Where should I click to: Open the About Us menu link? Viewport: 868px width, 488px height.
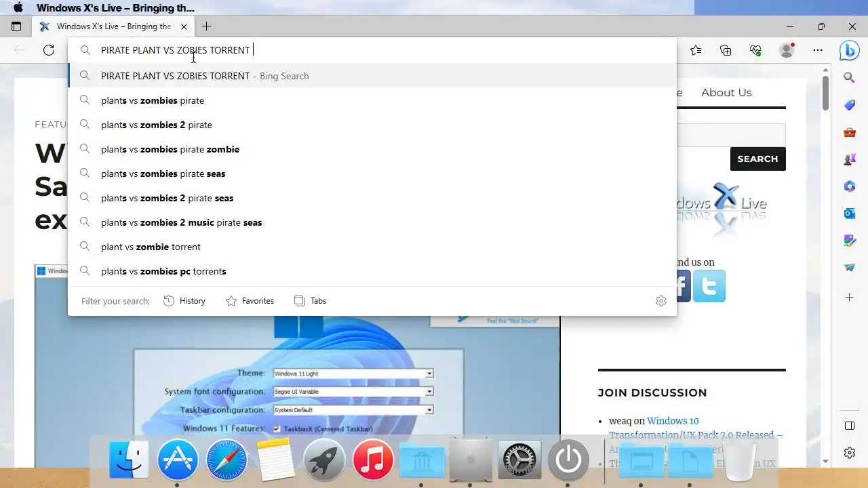[726, 93]
